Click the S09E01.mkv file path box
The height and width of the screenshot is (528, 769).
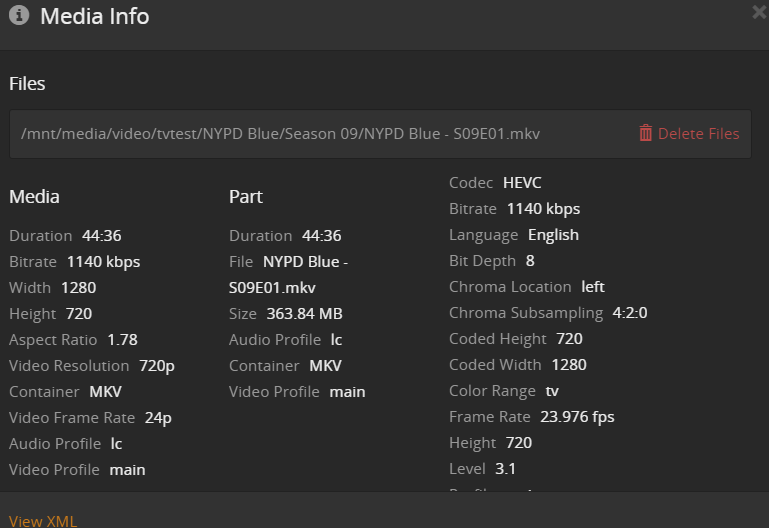click(x=280, y=133)
